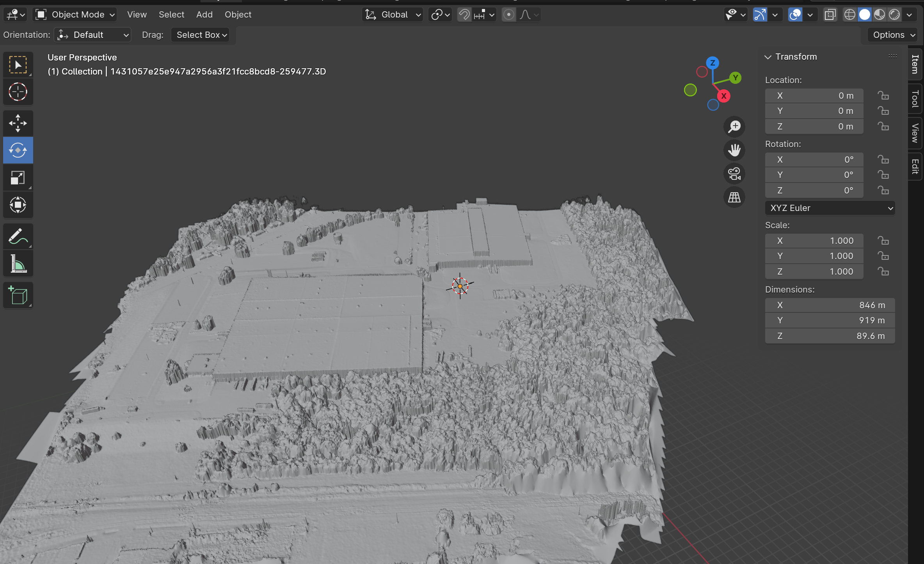This screenshot has height=564, width=924.
Task: Lock the Location X value
Action: click(883, 96)
